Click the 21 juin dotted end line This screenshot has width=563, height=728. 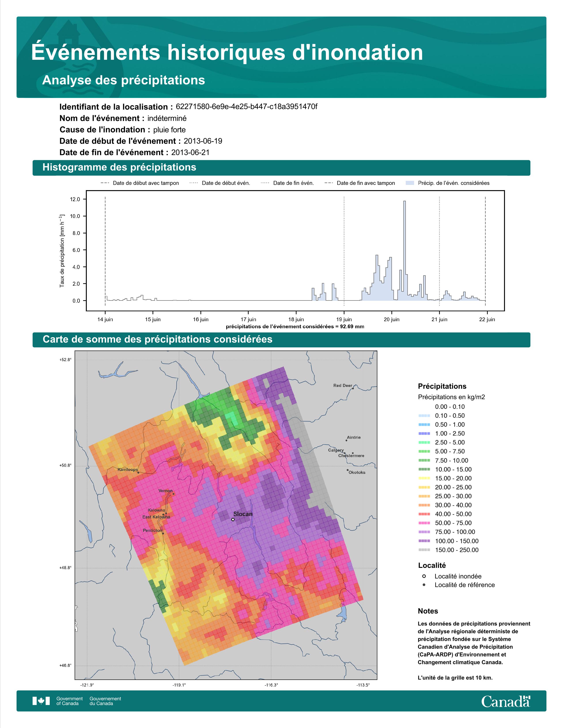point(439,251)
